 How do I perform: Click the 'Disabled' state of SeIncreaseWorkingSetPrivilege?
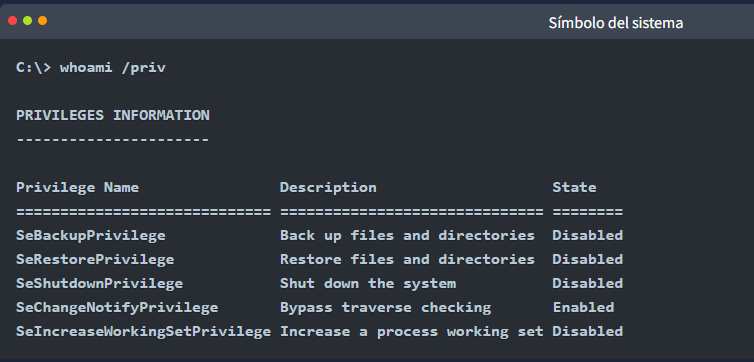(x=588, y=332)
